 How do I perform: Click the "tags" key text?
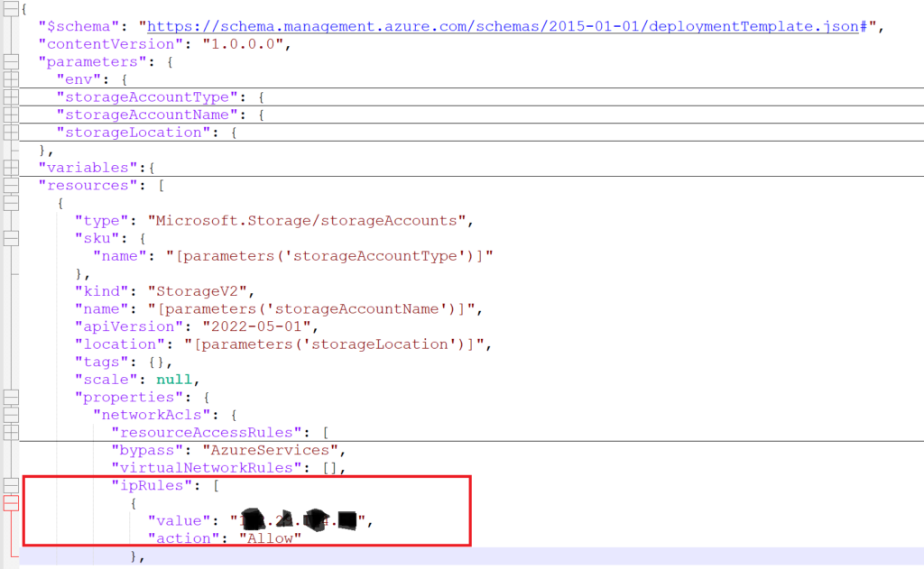tap(101, 363)
